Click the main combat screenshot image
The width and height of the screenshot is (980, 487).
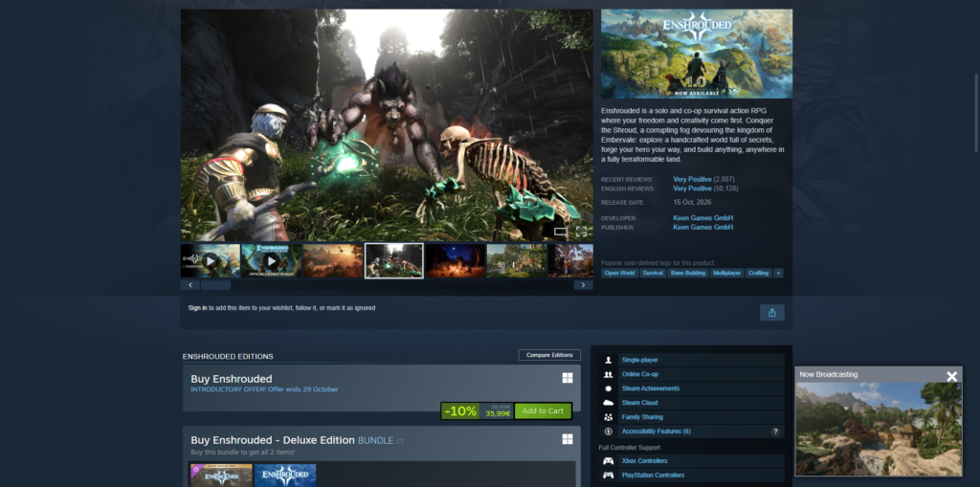click(387, 125)
